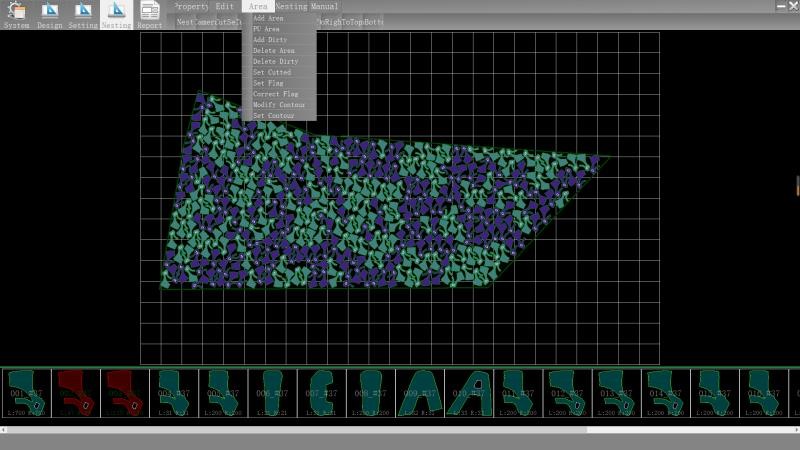Open the Setting module

83,15
